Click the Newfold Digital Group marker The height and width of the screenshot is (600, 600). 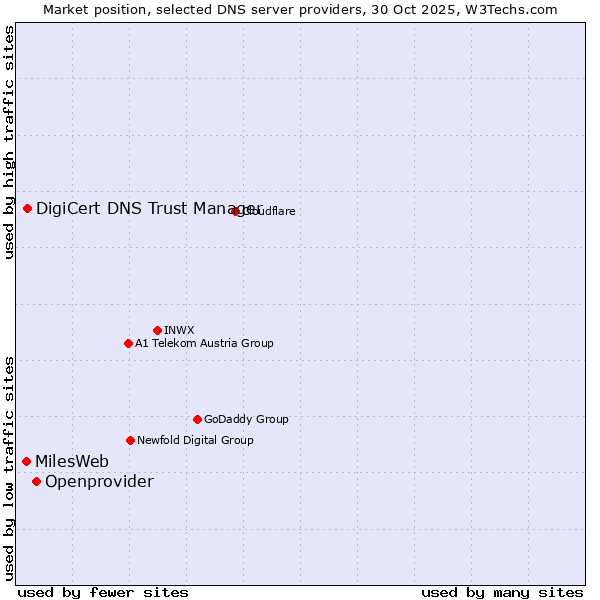pyautogui.click(x=130, y=440)
